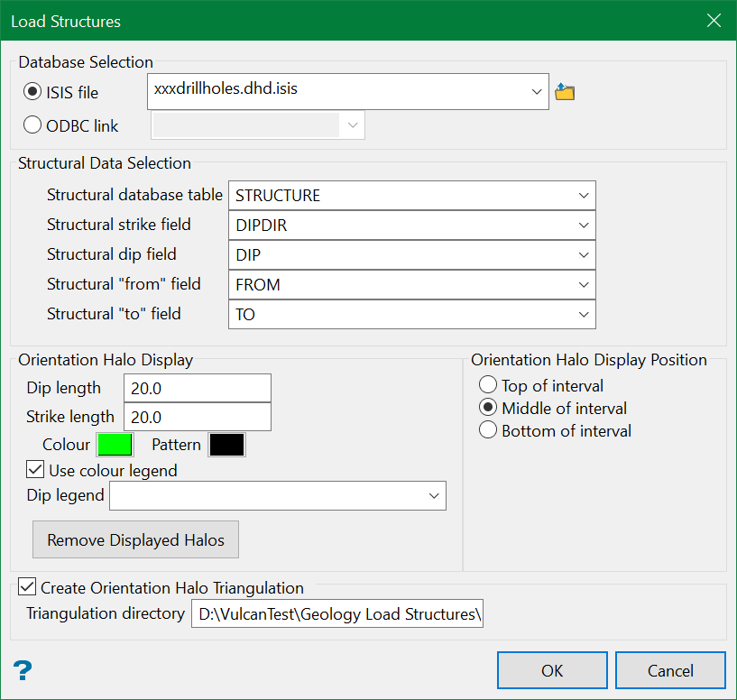Pick the green Colour swatch
Image resolution: width=737 pixels, height=700 pixels.
(x=115, y=445)
